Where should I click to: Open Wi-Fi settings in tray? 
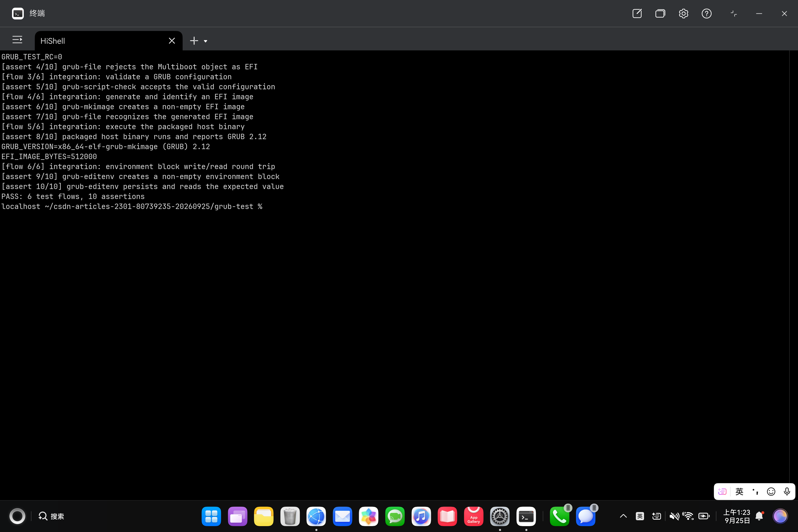coord(689,516)
